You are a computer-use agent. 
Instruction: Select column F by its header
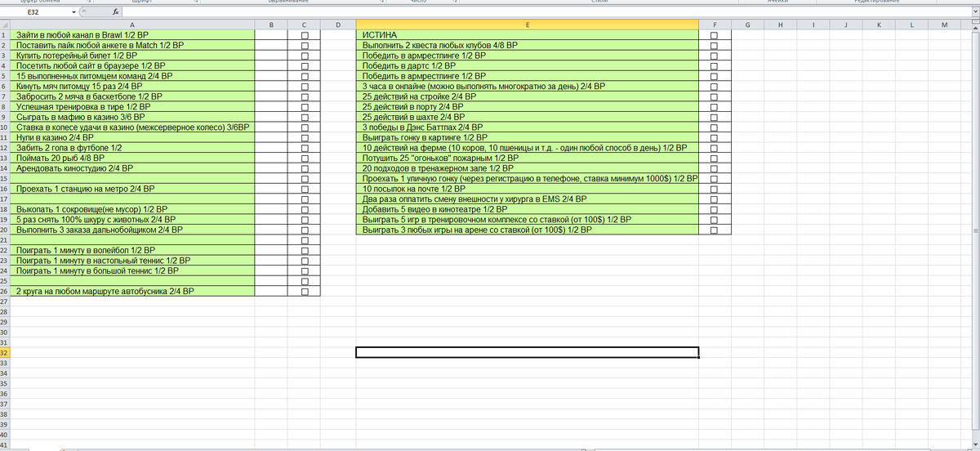(715, 25)
